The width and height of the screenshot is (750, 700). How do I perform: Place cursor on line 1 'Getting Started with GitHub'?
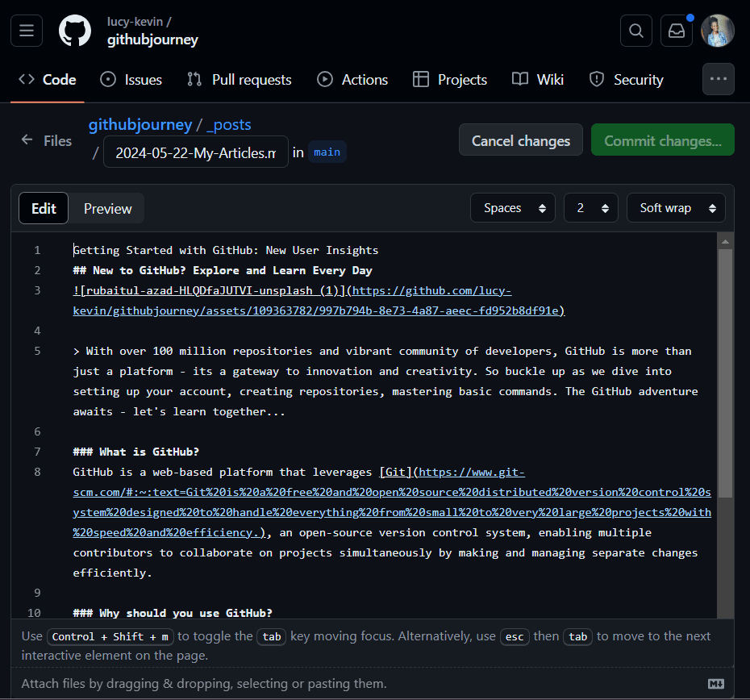[225, 250]
